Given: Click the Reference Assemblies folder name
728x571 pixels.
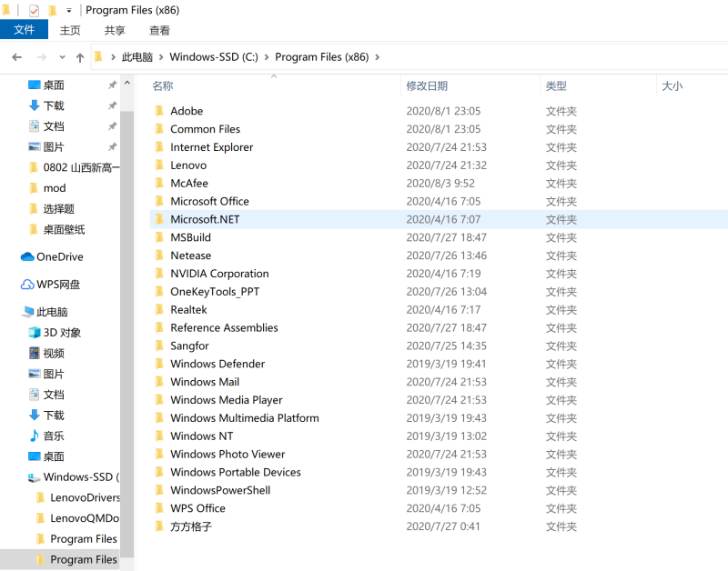Looking at the screenshot, I should [224, 328].
